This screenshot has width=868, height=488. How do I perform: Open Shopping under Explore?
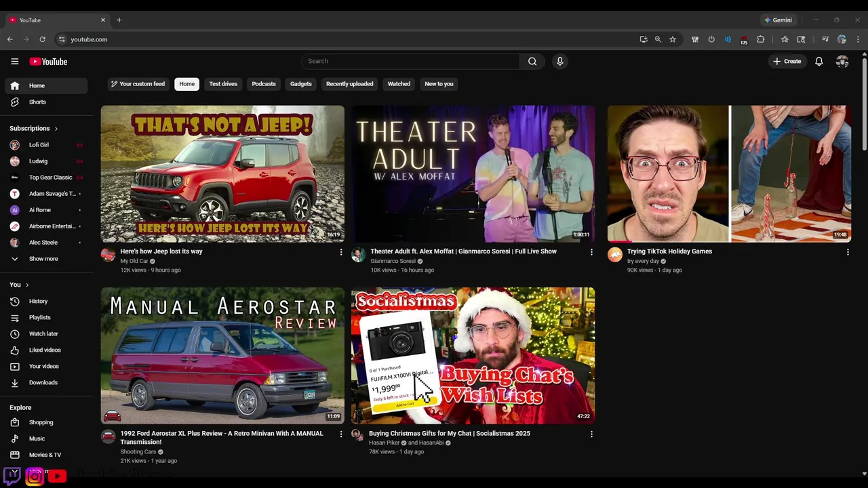pos(46,422)
